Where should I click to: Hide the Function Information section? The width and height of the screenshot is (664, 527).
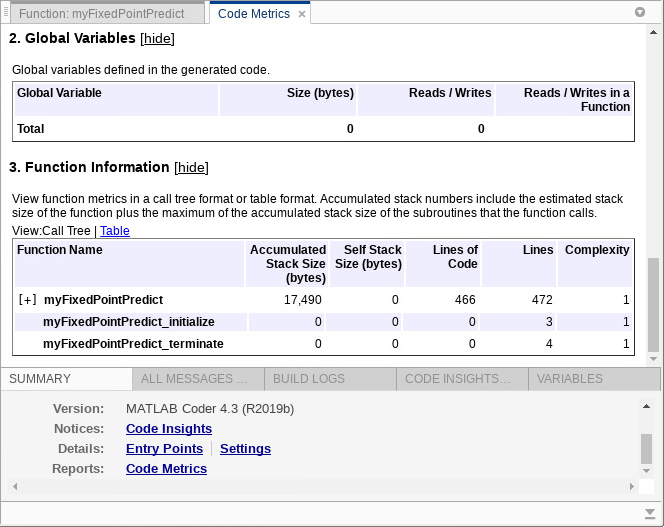click(191, 168)
